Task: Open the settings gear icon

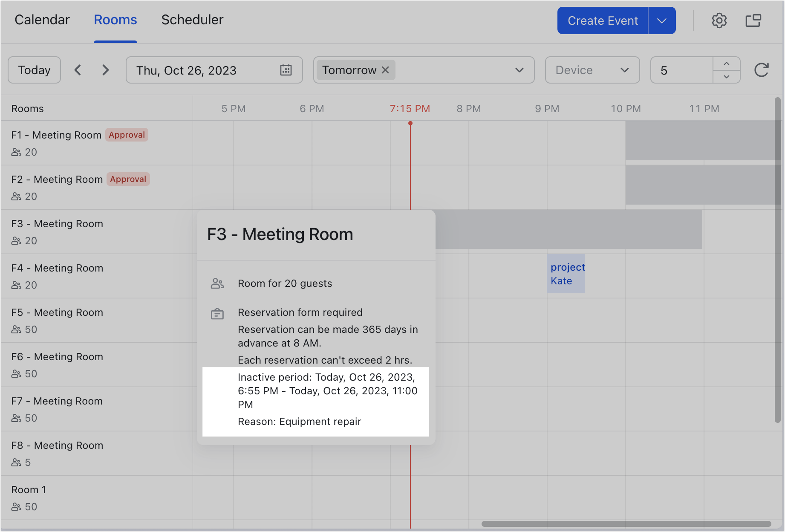Action: (720, 20)
